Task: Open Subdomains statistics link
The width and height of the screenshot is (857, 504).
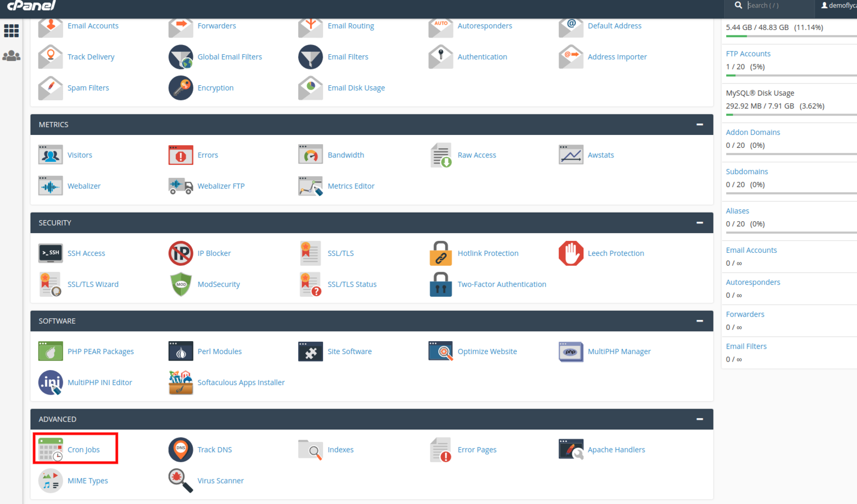Action: click(747, 171)
